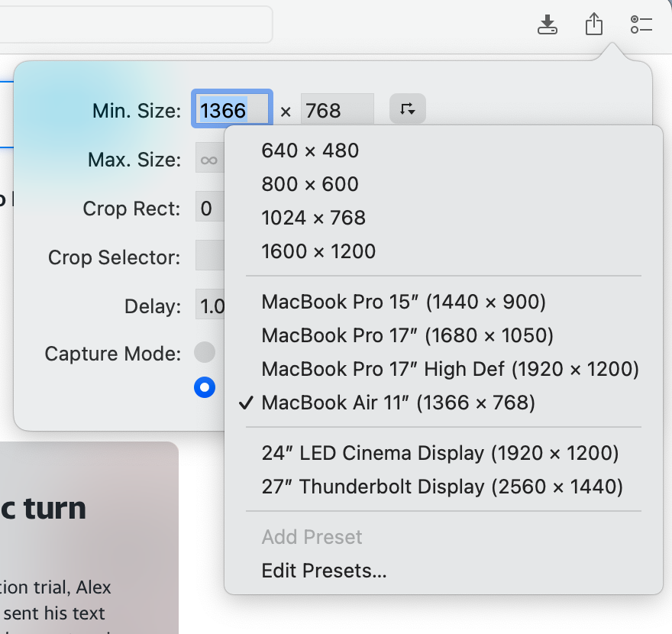Select checked MacBook Air 11″ preset
The image size is (672, 634).
point(444,403)
